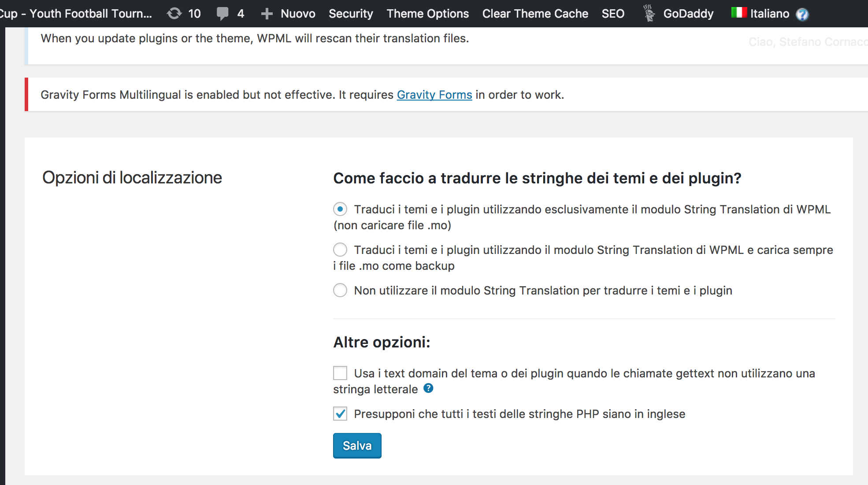Click the Italian flag icon
This screenshot has width=868, height=485.
point(738,13)
